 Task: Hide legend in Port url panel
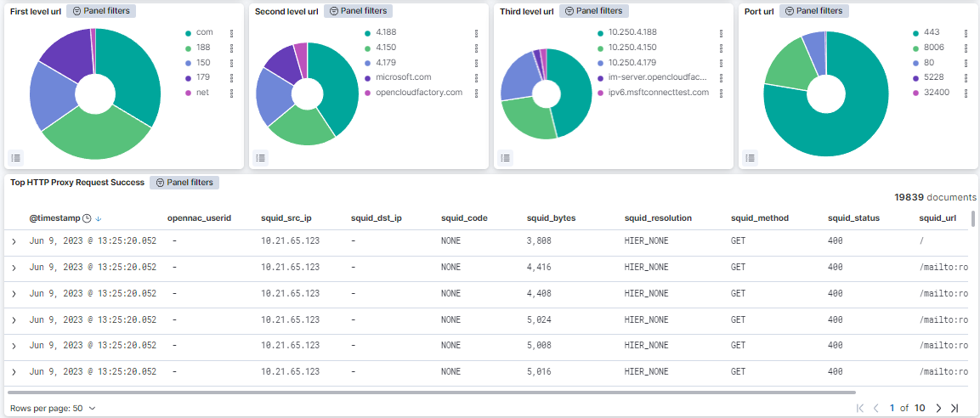(x=751, y=157)
